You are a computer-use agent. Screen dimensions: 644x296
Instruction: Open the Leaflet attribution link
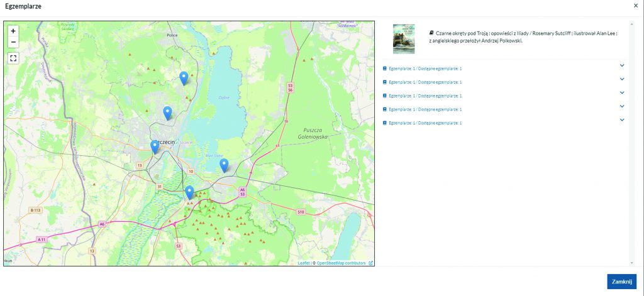[303, 263]
